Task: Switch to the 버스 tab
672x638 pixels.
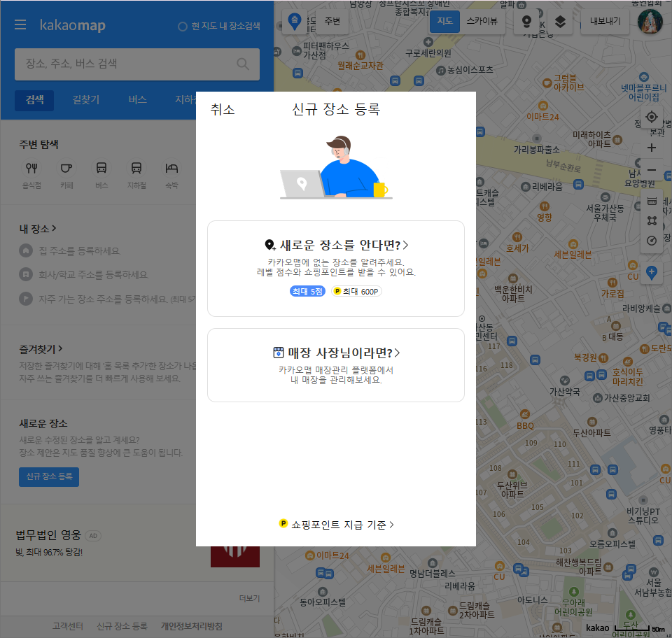Action: 138,100
